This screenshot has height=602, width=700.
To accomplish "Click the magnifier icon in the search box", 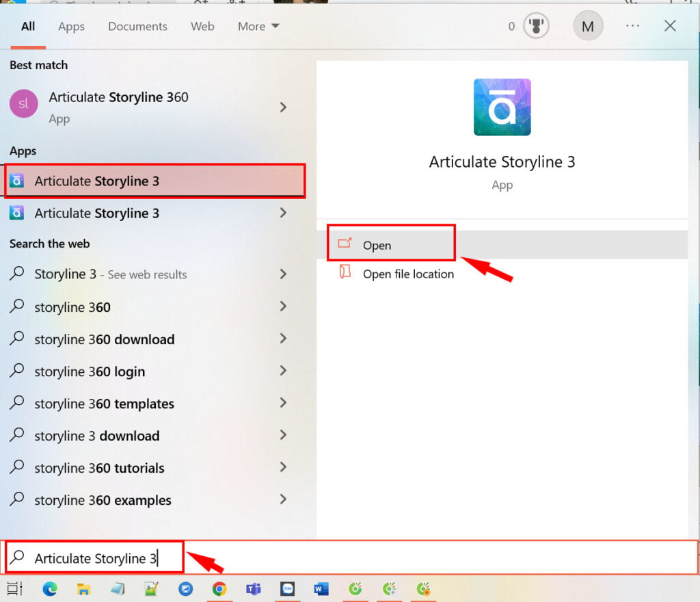I will [17, 557].
